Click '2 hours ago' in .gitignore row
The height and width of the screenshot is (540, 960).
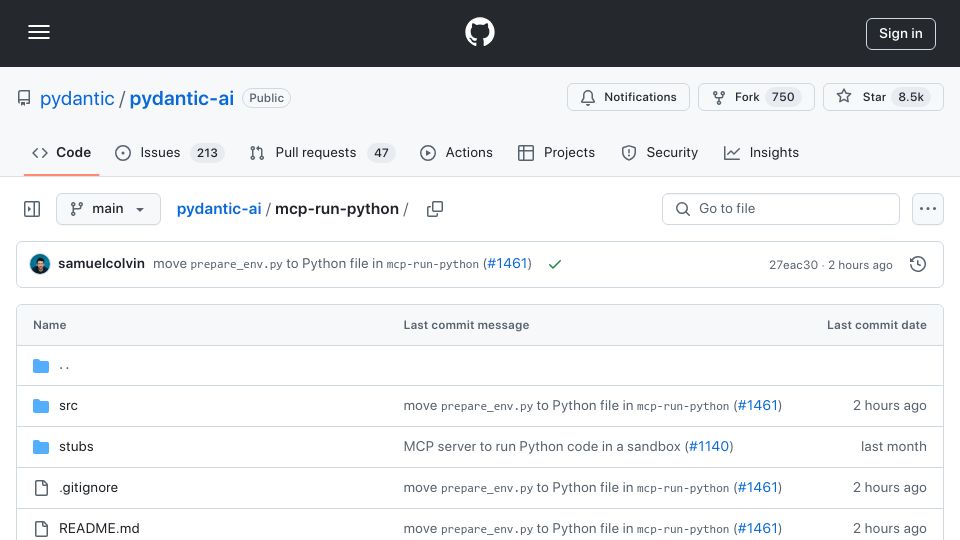click(890, 488)
